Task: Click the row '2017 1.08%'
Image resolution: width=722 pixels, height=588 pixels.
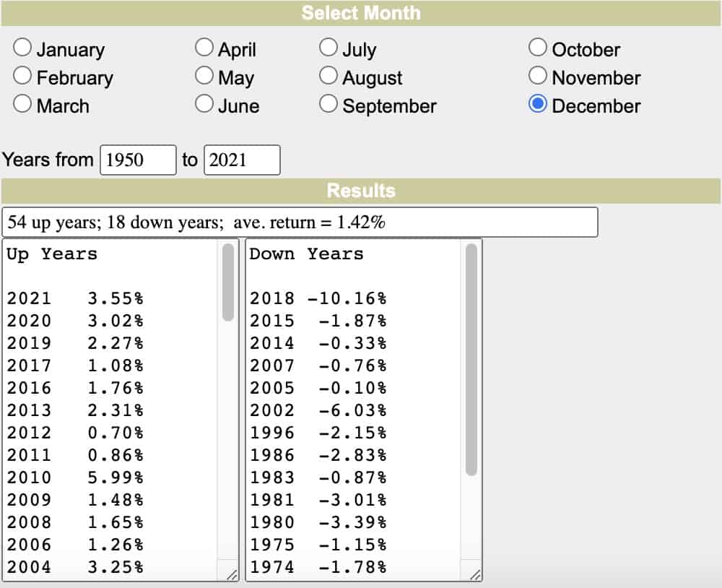Action: tap(75, 366)
